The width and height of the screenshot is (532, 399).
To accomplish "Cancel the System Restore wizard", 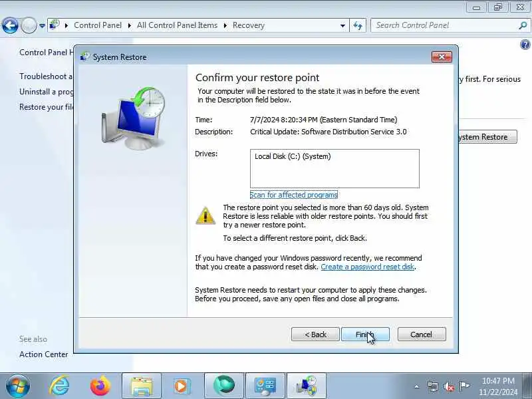I will click(422, 334).
